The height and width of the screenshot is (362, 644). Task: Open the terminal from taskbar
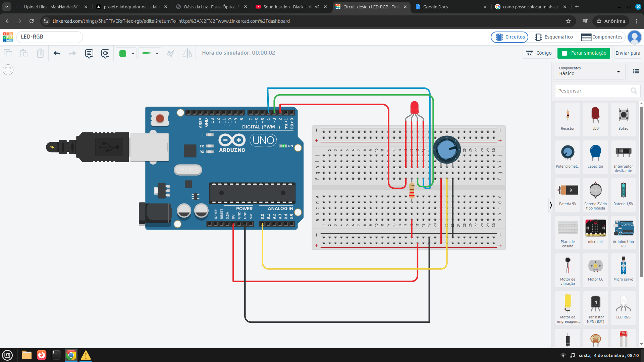pyautogui.click(x=56, y=355)
